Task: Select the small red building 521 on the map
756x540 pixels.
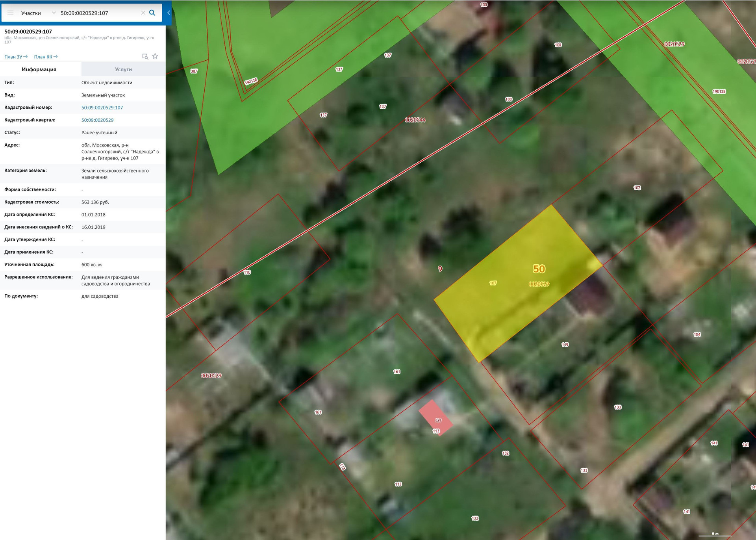Action: [x=435, y=418]
